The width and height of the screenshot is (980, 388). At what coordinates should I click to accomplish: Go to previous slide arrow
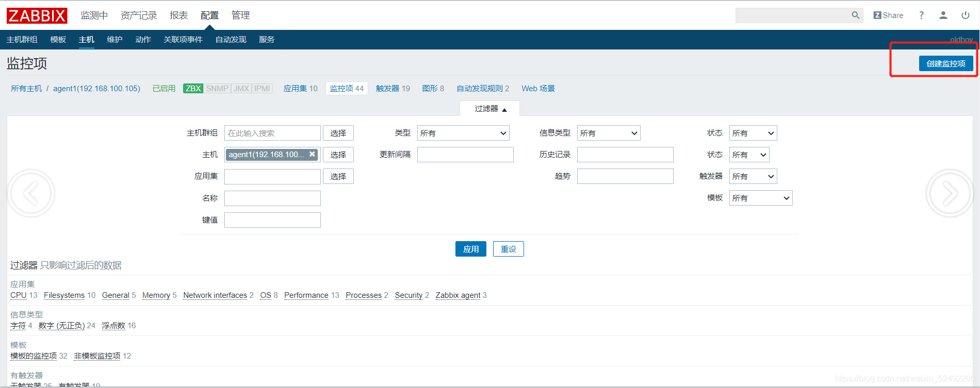(31, 194)
